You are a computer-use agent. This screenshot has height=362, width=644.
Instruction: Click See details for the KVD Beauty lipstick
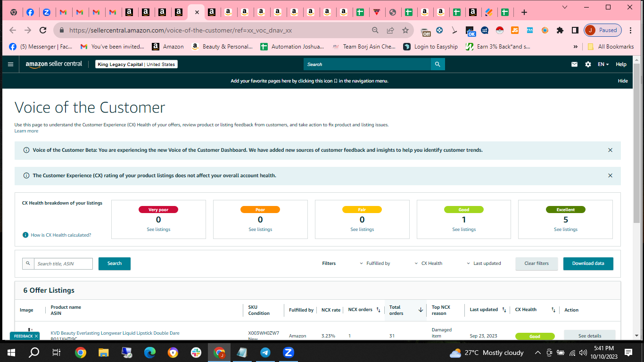(x=590, y=336)
